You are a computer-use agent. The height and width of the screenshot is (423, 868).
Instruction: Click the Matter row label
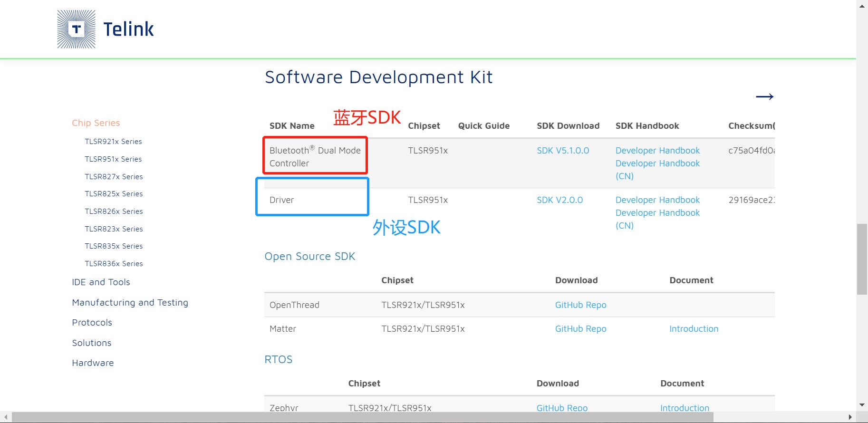click(x=283, y=329)
